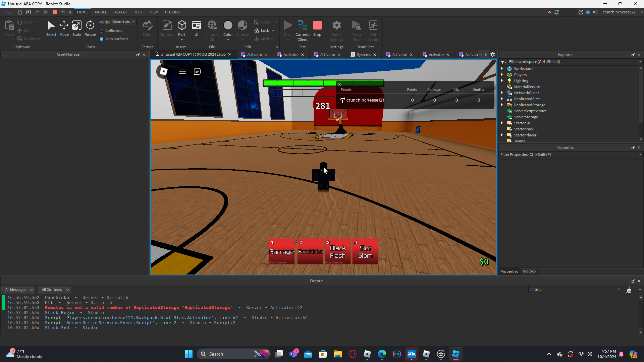Expand the ReplicatedStorage node

point(502,105)
